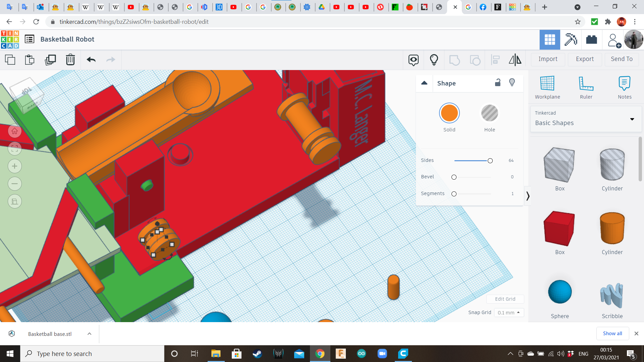This screenshot has width=644, height=362.
Task: Collapse the Shape panel with the arrow
Action: pos(424,83)
